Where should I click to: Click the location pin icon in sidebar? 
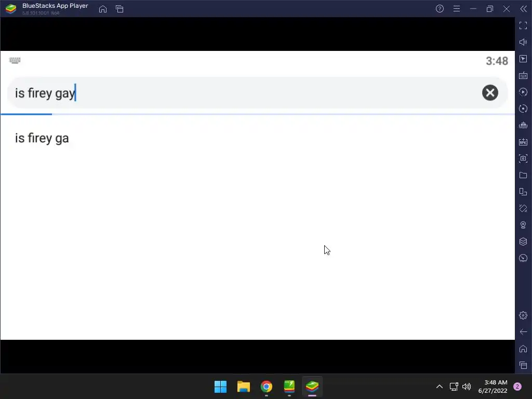(523, 225)
